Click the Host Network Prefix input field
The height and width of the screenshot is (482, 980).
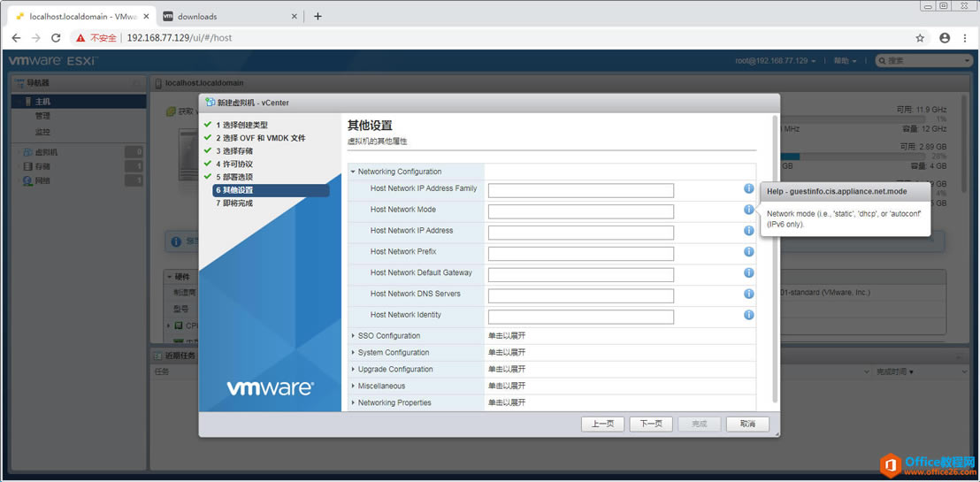tap(580, 254)
